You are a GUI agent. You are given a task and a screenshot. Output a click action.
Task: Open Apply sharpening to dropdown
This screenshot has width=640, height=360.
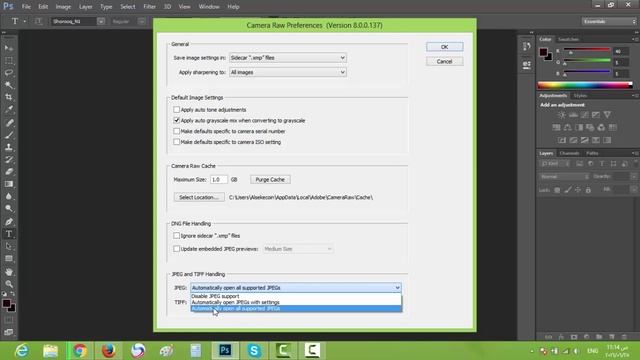(x=288, y=72)
